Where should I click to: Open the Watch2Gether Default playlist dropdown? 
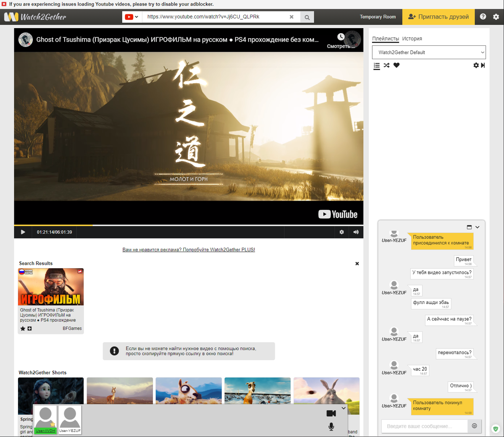click(429, 52)
